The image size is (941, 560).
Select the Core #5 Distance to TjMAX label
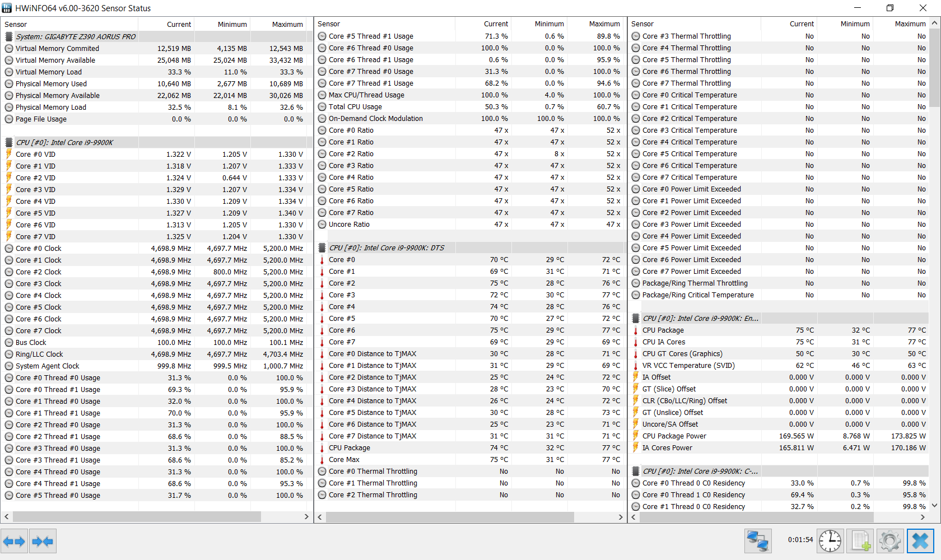[x=372, y=412]
